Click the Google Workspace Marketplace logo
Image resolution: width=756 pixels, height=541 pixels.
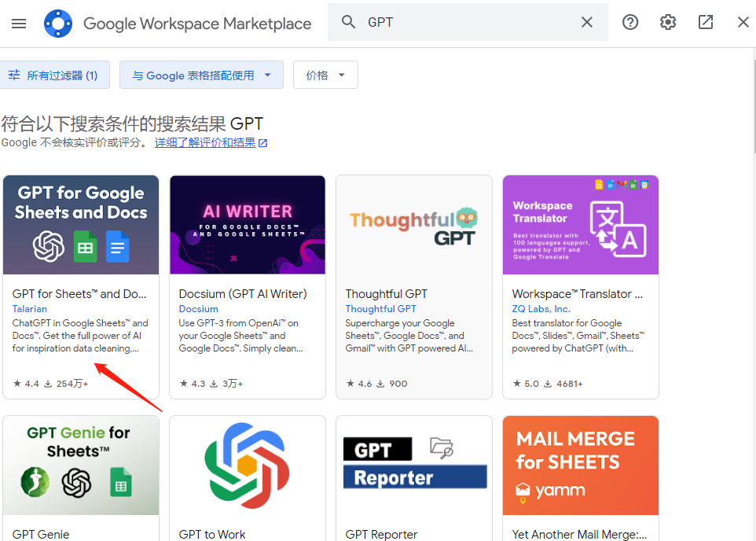[58, 23]
